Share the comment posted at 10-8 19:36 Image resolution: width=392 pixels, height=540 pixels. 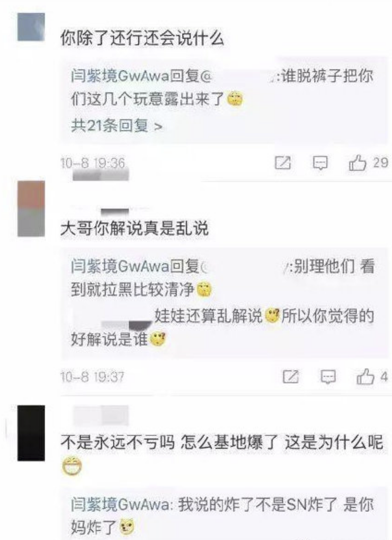point(283,163)
